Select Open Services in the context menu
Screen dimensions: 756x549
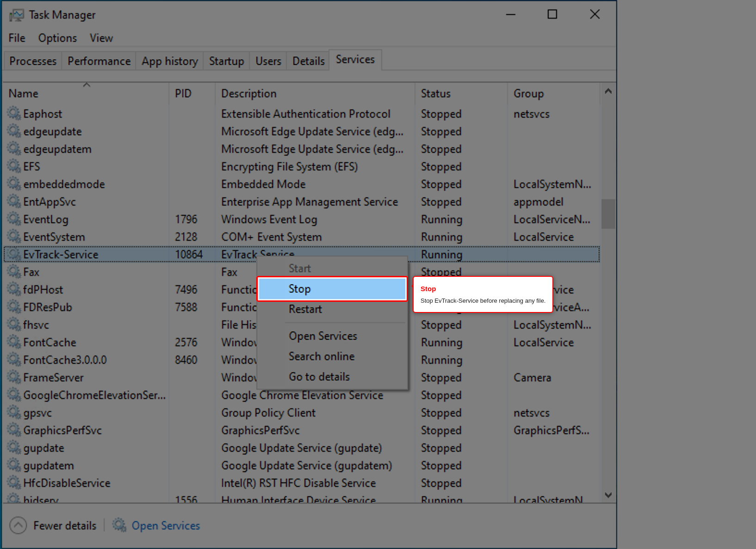332,336
